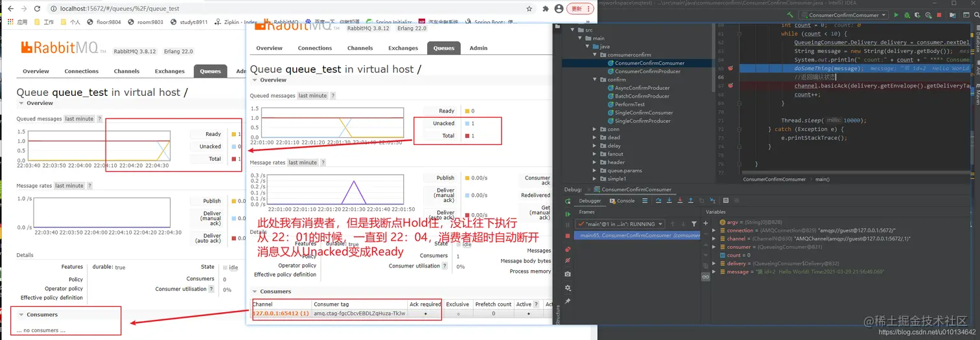
Task: Expand the dead package folder
Action: tap(594, 137)
